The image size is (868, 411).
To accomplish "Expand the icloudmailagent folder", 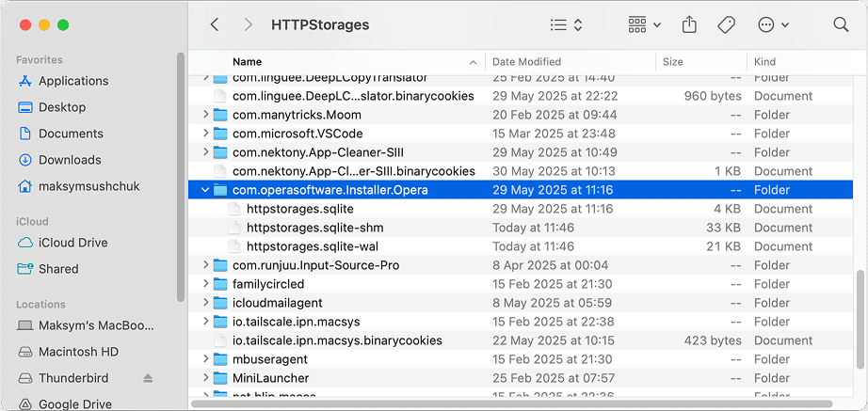I will [205, 303].
